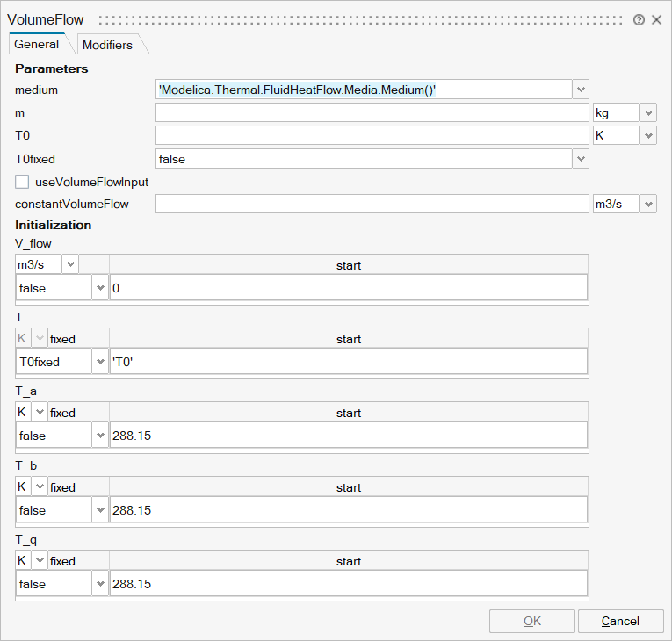Viewport: 672px width, 641px height.
Task: Click the T0 parameter input field
Action: pos(371,136)
